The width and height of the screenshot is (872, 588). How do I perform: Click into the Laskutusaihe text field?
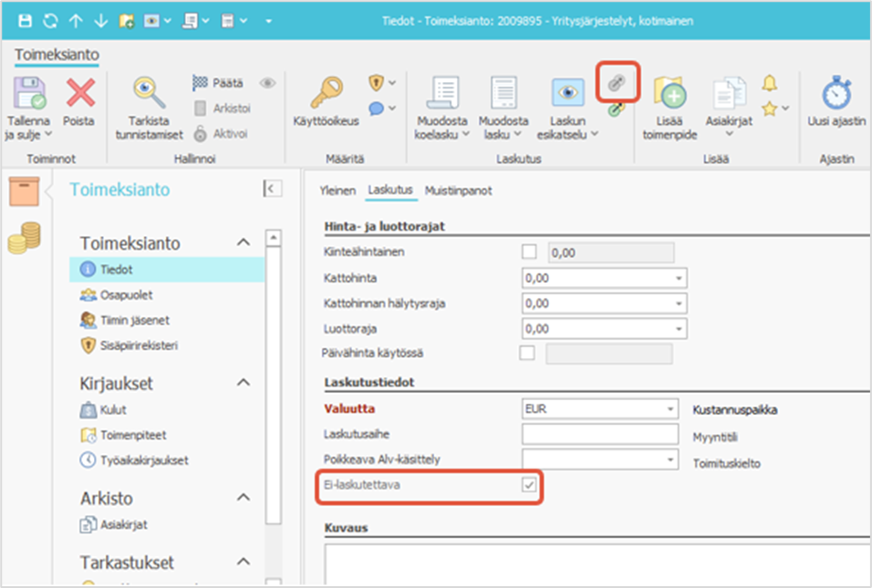(x=600, y=435)
